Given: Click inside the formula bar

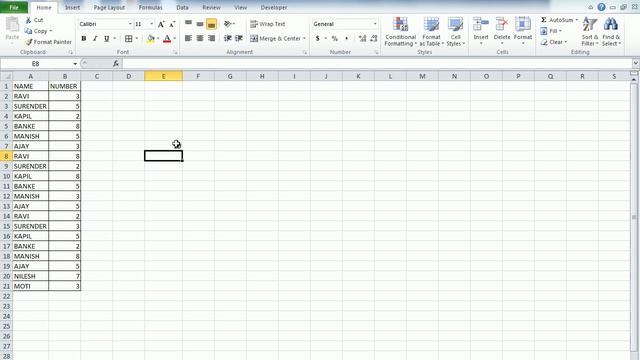Looking at the screenshot, I should pyautogui.click(x=376, y=64).
